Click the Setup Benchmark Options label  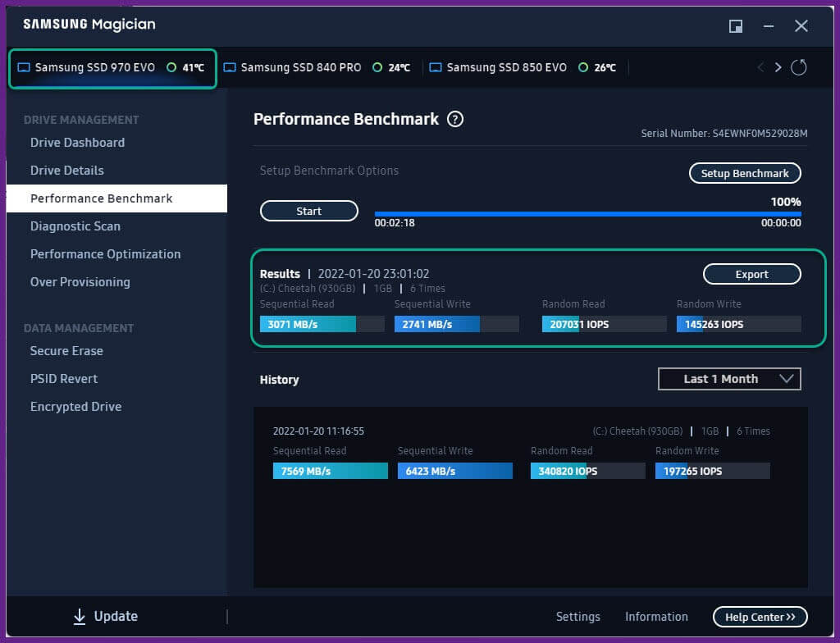pyautogui.click(x=329, y=171)
